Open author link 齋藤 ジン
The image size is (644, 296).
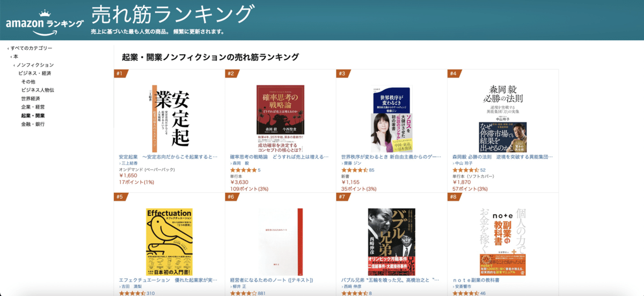tap(354, 163)
